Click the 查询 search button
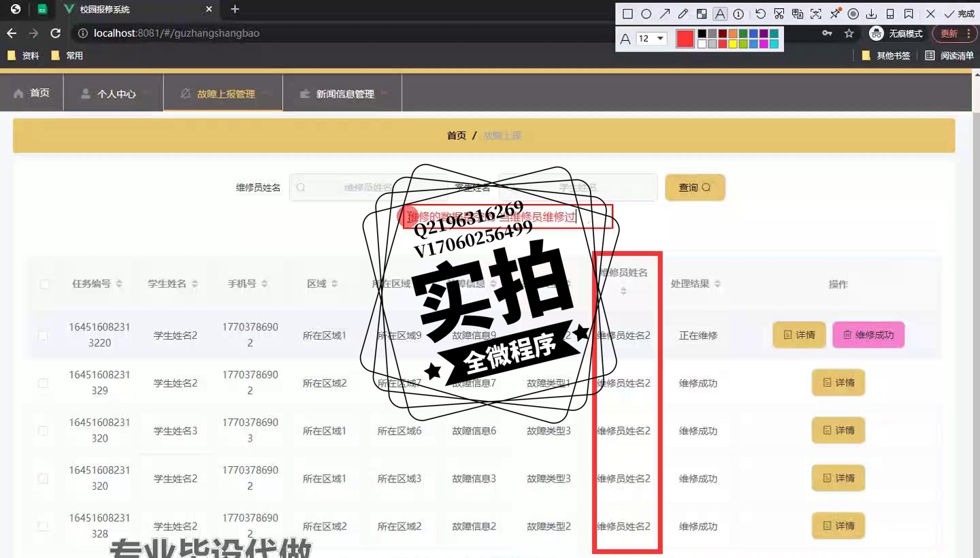The image size is (980, 558). [x=695, y=187]
